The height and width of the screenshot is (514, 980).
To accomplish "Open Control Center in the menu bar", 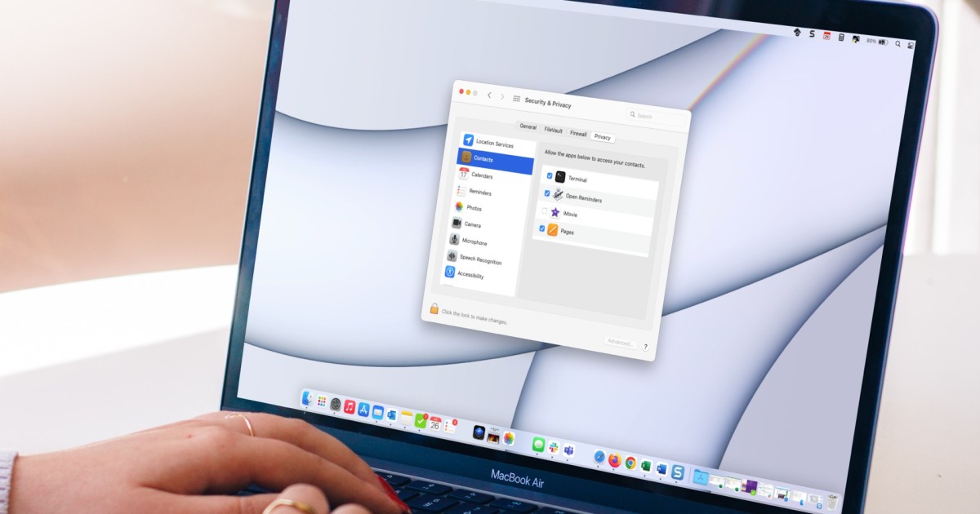I will [911, 45].
